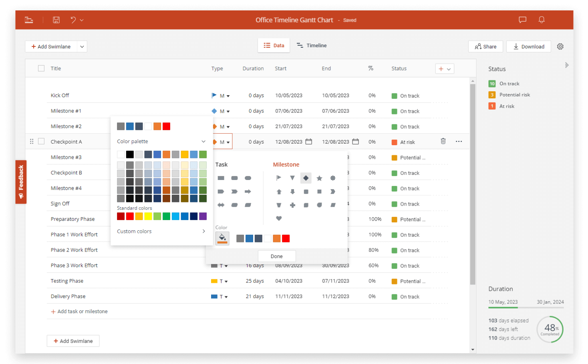The image size is (588, 364).
Task: Check the select-all checkbox in the table header
Action: [x=41, y=68]
